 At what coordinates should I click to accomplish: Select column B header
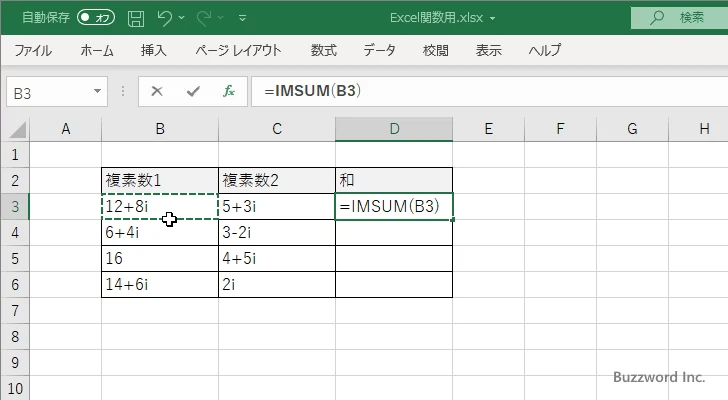point(160,129)
